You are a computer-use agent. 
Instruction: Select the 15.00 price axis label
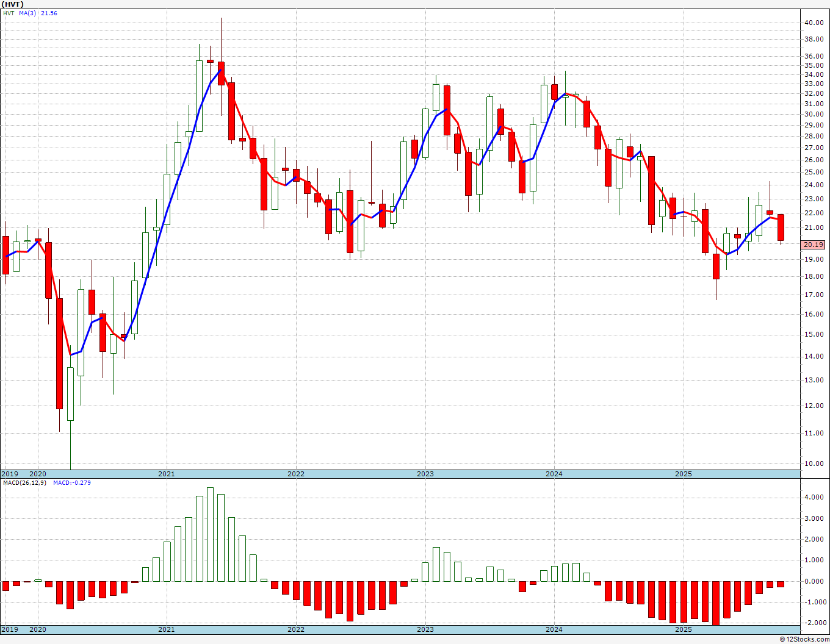[814, 334]
